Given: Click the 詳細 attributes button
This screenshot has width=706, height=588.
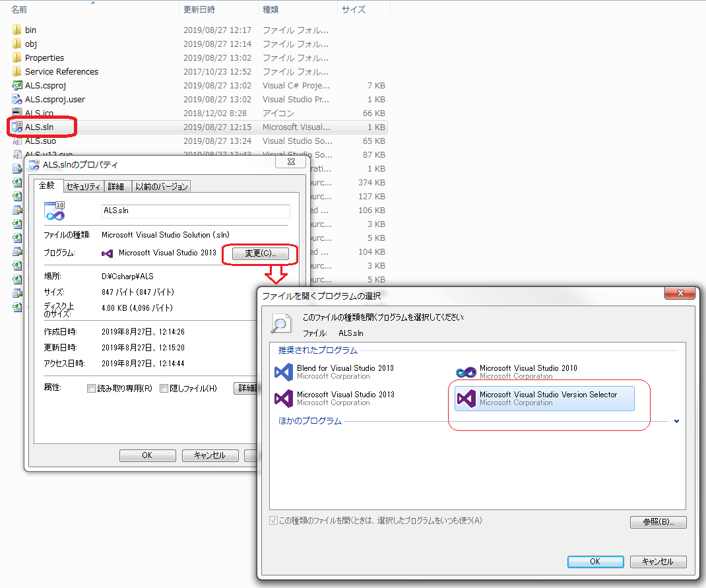Looking at the screenshot, I should pos(245,388).
